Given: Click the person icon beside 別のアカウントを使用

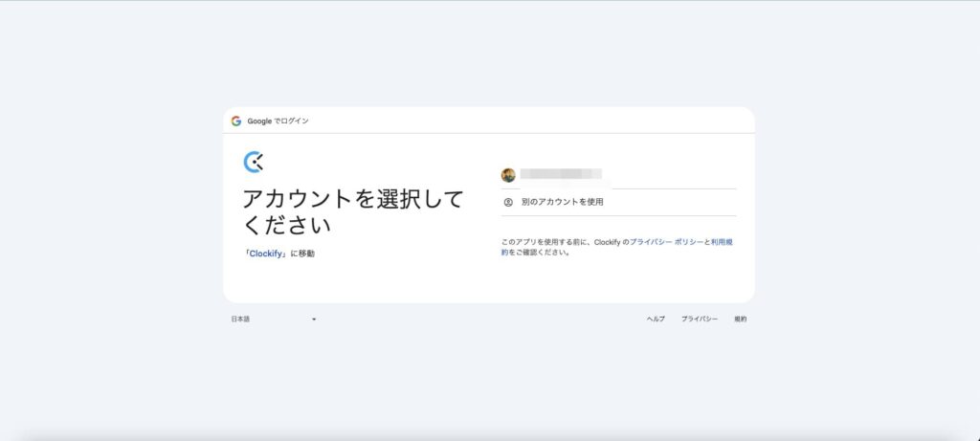Looking at the screenshot, I should [x=508, y=203].
